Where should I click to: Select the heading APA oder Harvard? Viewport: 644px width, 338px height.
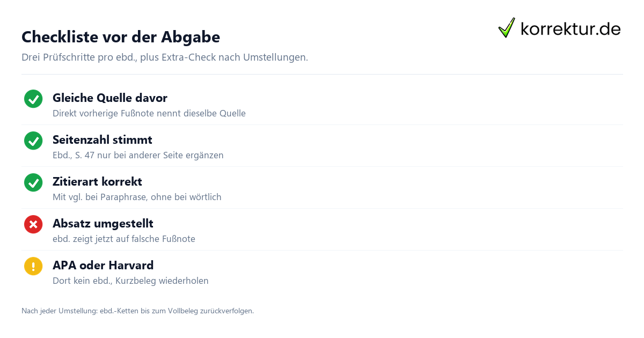(103, 266)
